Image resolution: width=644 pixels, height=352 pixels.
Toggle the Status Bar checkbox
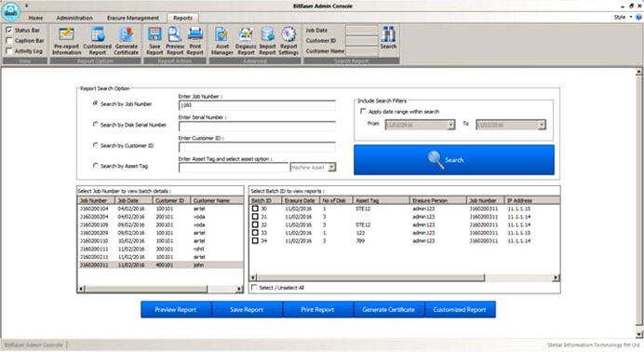point(9,31)
